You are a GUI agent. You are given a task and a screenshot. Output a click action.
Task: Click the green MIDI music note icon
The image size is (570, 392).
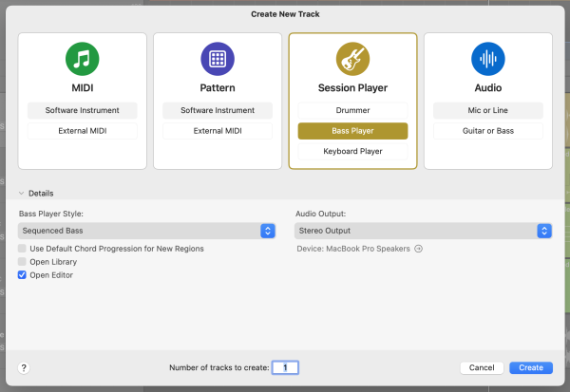[x=82, y=59]
